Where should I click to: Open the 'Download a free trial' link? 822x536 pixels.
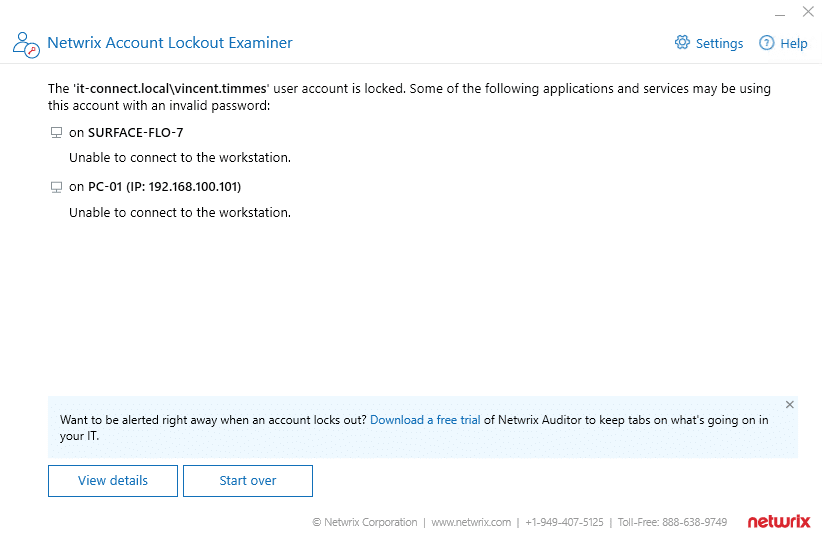425,420
